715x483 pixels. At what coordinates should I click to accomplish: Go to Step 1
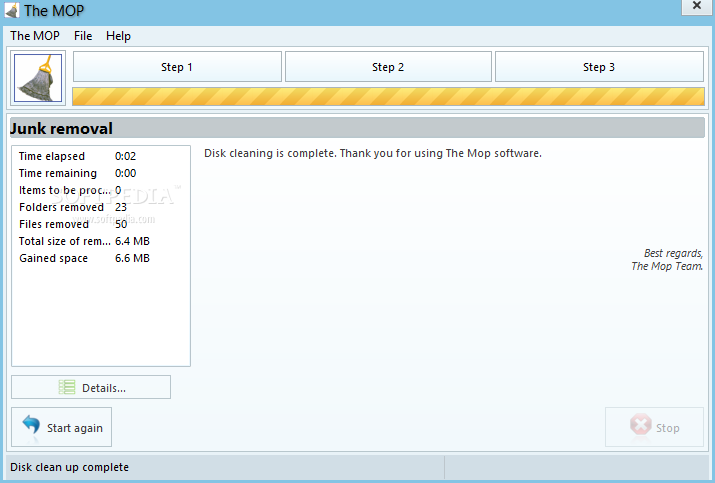click(x=177, y=67)
